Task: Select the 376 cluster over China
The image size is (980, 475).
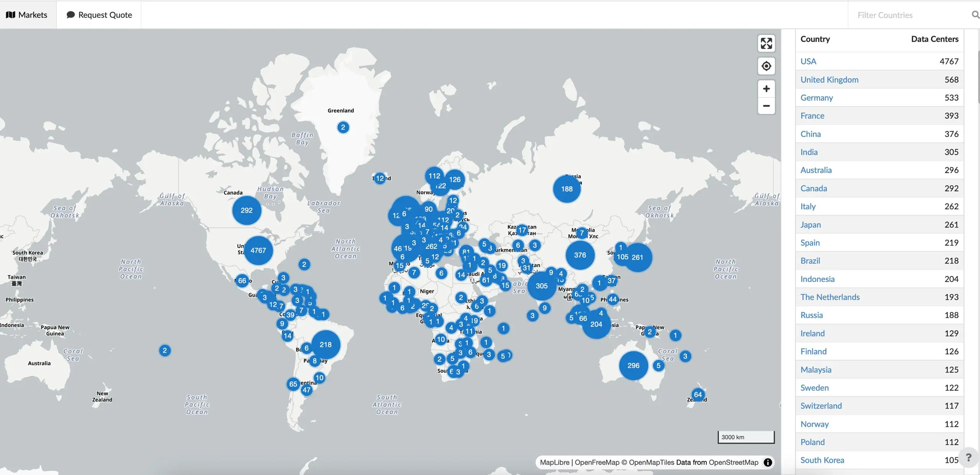Action: [x=580, y=255]
